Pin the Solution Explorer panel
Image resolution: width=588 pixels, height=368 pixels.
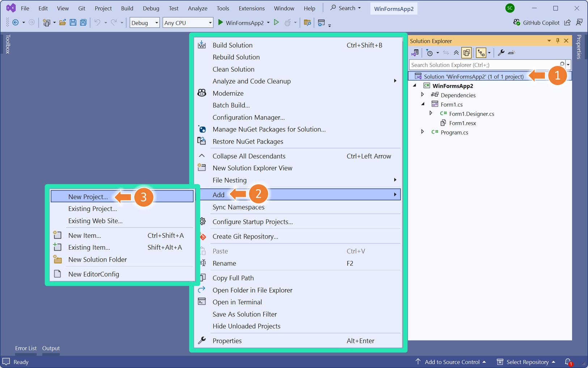558,41
